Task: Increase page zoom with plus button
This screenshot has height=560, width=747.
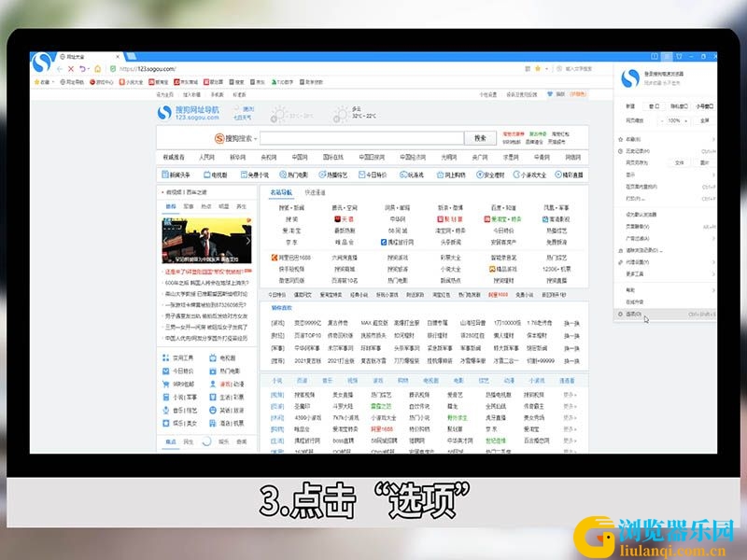Action: (x=686, y=121)
